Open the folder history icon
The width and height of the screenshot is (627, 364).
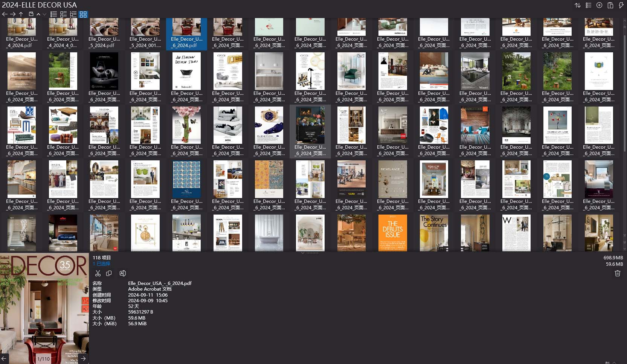point(31,14)
